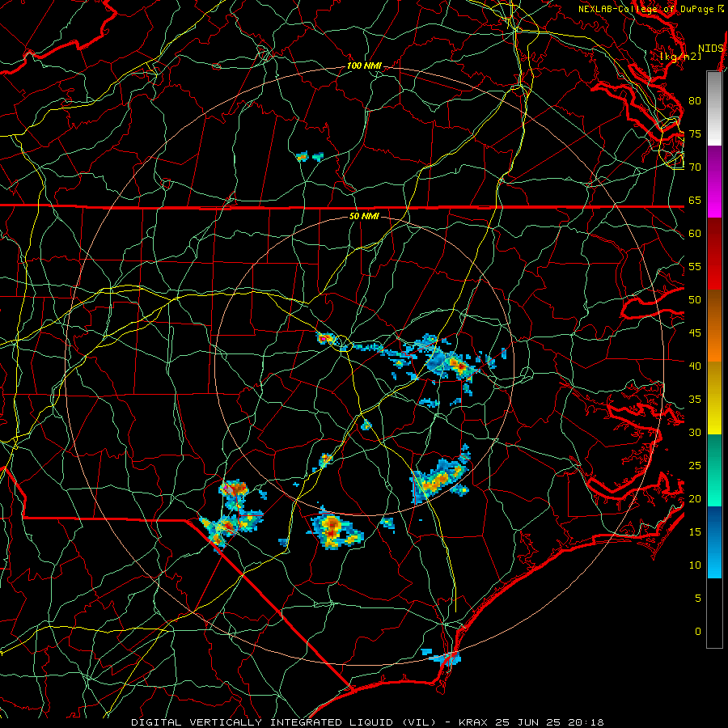Click the bottom caption "DIGITAL VERTICALLY INTEGRATED LIQUID (VIL)"
The image size is (728, 728).
[285, 722]
